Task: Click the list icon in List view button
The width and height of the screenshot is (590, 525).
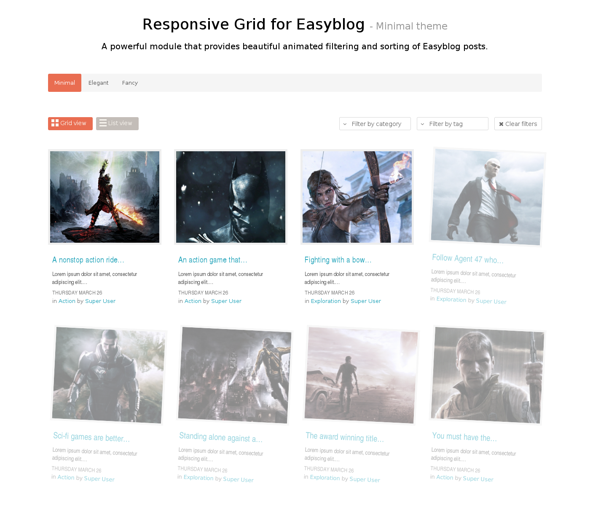Action: point(103,123)
